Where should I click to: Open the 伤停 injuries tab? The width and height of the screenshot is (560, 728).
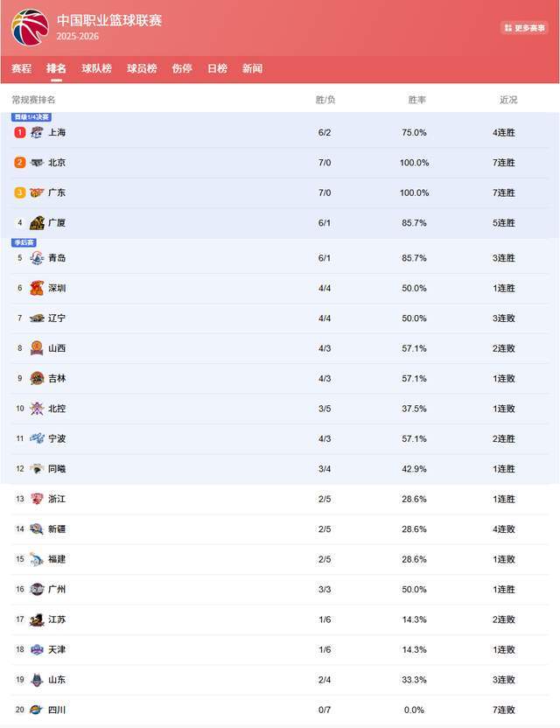click(x=182, y=68)
